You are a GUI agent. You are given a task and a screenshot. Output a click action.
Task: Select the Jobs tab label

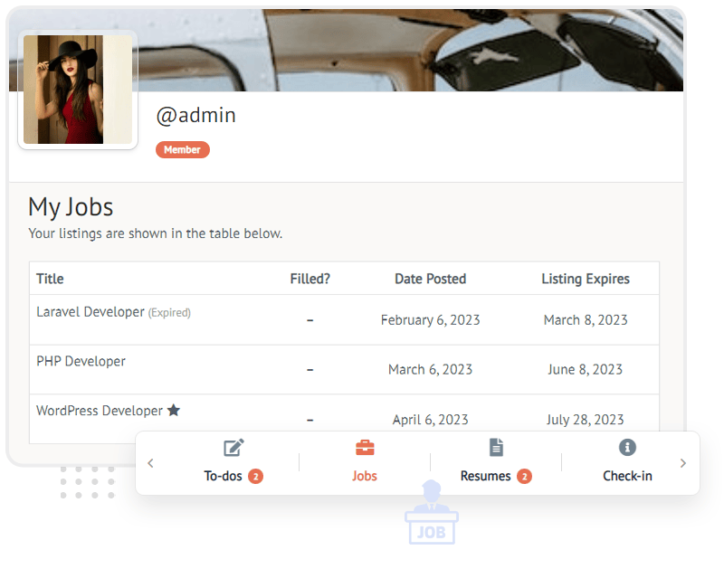(365, 476)
